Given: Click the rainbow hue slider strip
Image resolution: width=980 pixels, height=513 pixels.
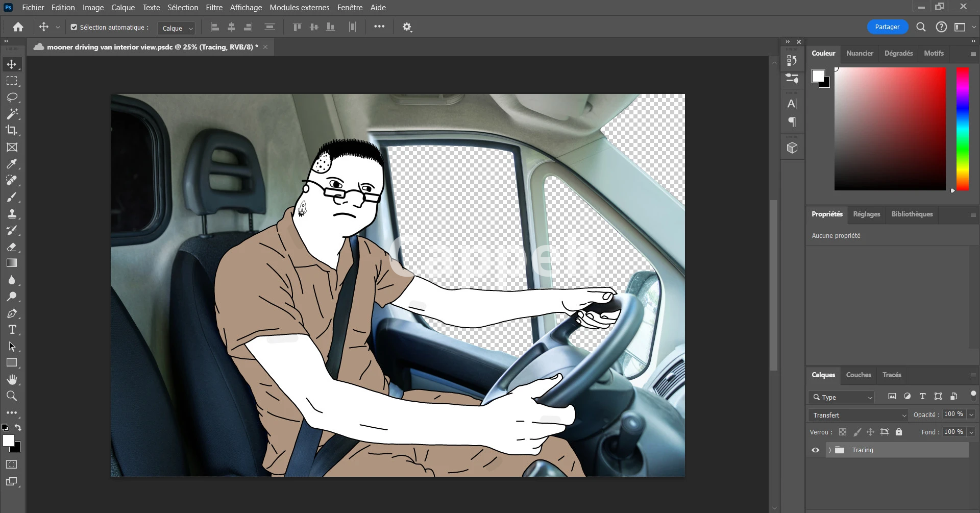Looking at the screenshot, I should click(962, 129).
